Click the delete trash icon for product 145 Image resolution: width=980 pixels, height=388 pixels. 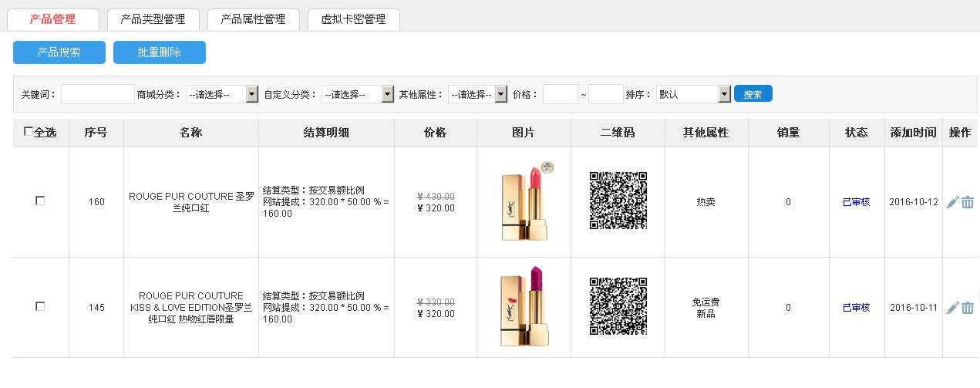coord(968,308)
